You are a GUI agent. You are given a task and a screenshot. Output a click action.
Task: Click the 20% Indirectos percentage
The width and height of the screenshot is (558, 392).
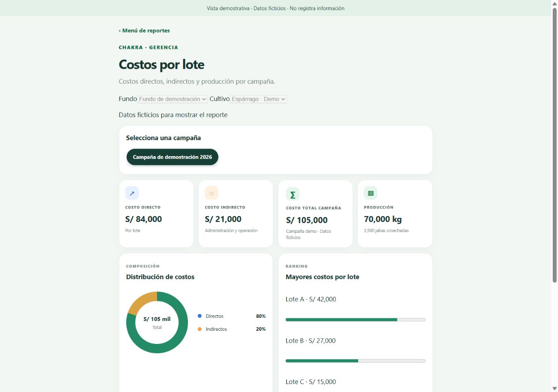pos(261,329)
